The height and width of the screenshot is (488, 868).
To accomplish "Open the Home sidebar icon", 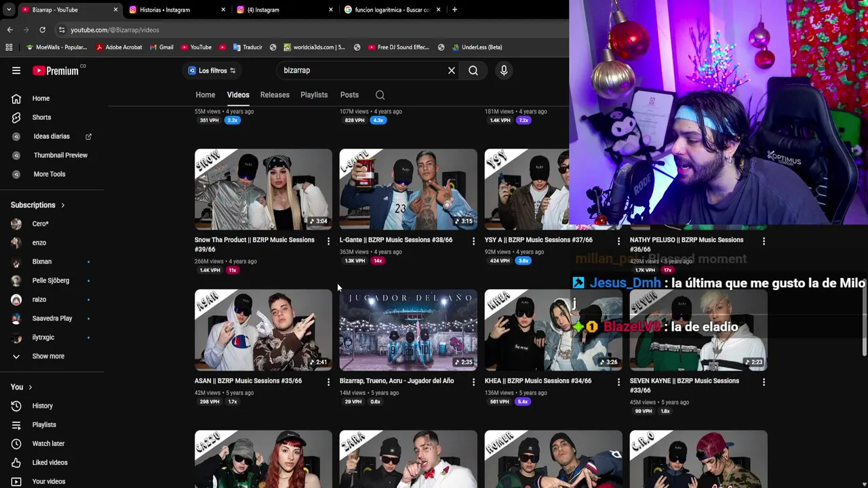I will [16, 98].
